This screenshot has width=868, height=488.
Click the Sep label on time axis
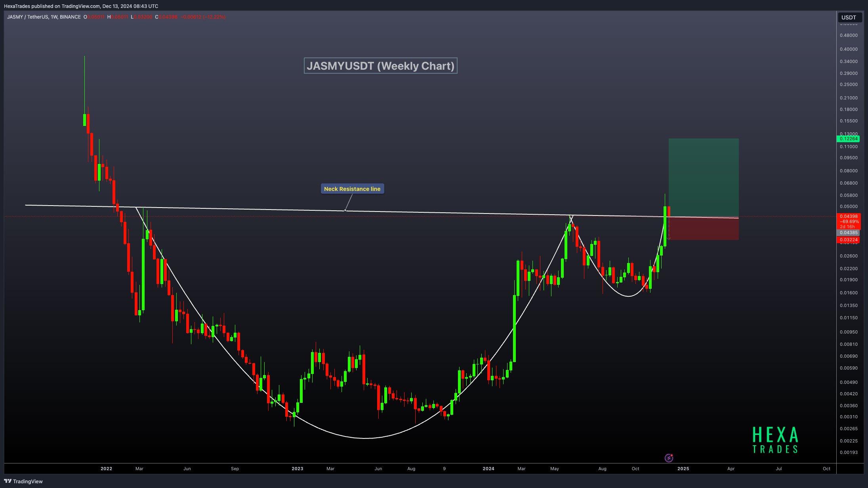235,469
